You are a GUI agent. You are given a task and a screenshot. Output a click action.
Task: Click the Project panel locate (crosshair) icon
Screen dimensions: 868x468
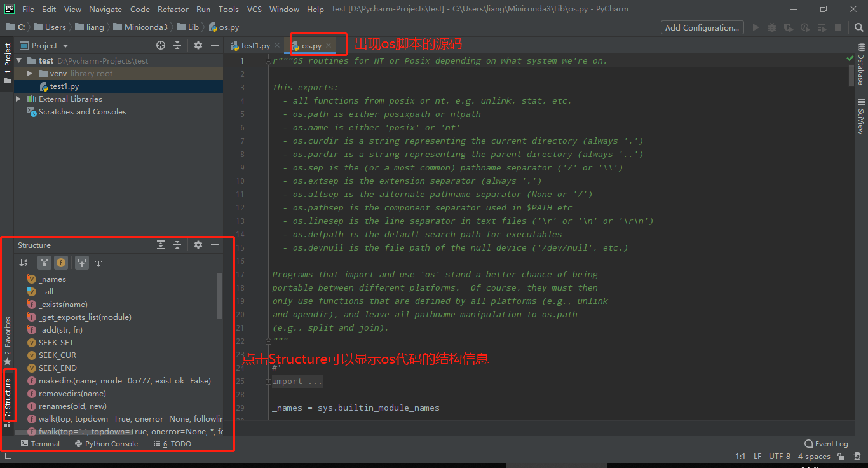point(161,45)
